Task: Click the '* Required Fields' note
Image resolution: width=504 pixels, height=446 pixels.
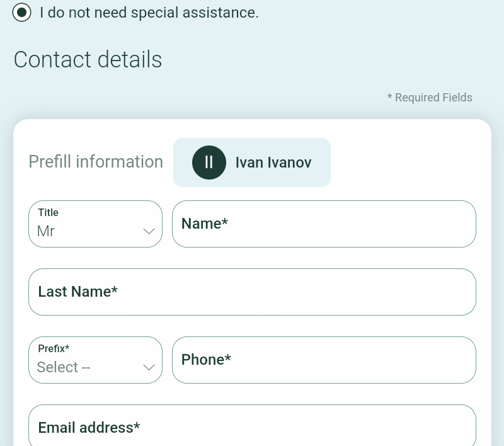Action: (x=430, y=98)
